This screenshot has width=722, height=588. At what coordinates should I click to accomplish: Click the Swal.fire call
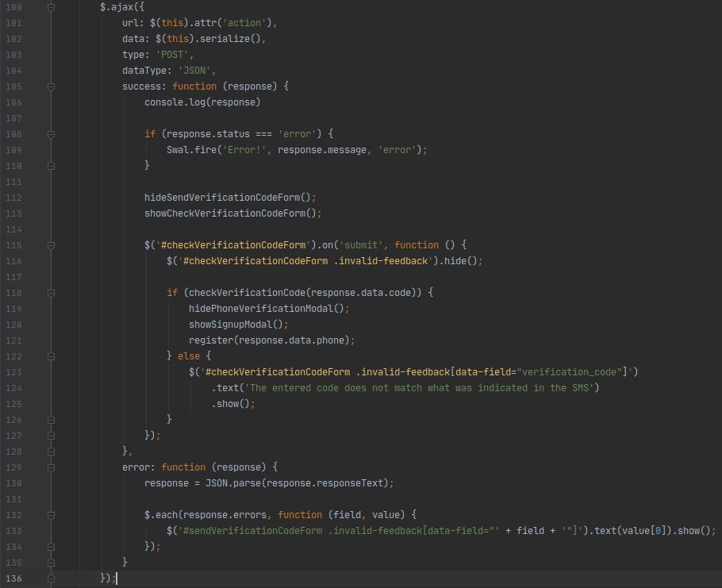297,150
